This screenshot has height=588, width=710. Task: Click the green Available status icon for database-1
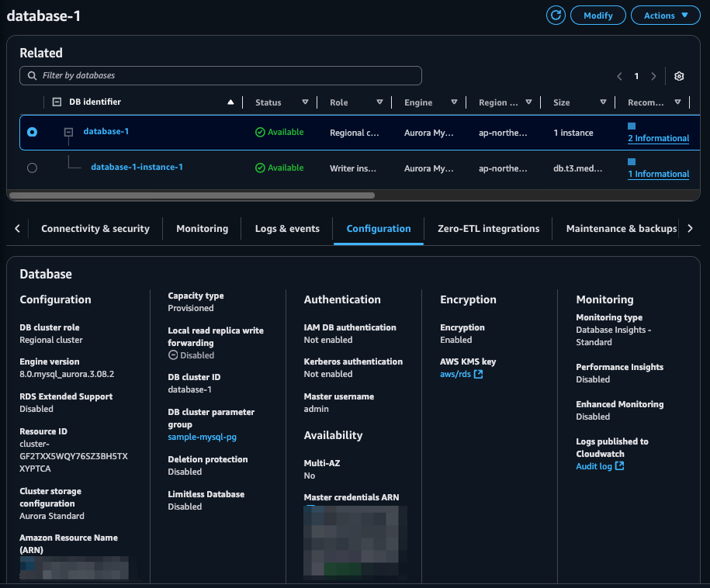(260, 132)
